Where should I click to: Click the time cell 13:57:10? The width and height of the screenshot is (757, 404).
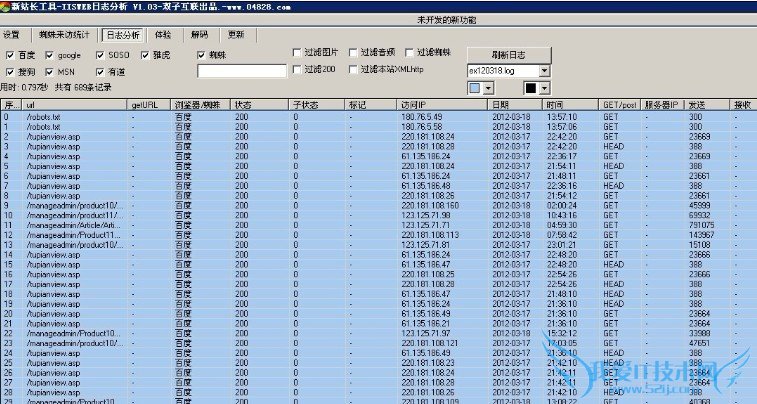coord(562,117)
